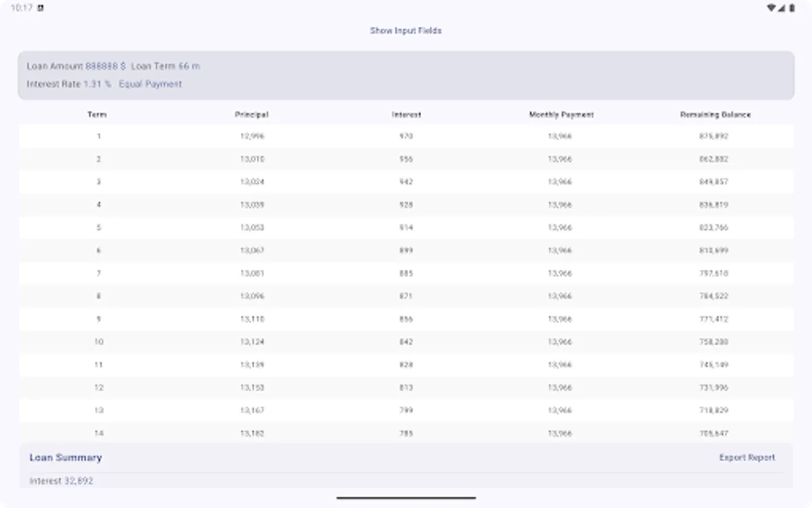Viewport: 812px width, 508px height.
Task: Tap the term number 13 cell
Action: tap(99, 410)
